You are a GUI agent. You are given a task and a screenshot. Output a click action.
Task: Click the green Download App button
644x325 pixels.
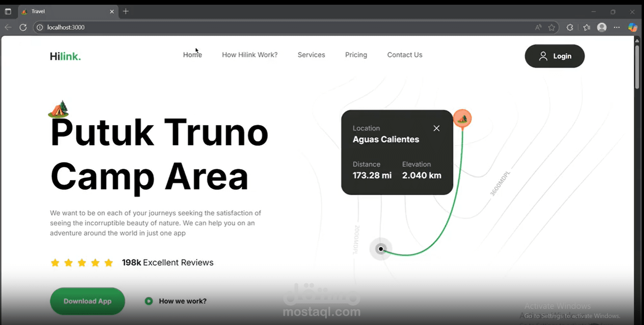(87, 301)
